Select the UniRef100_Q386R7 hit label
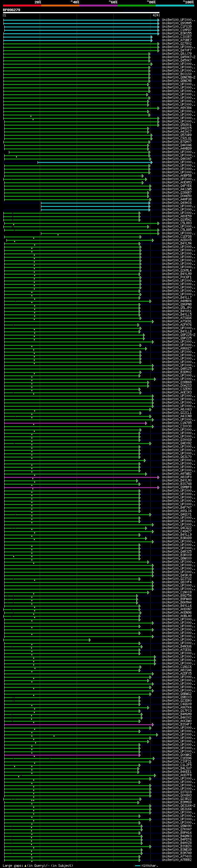 click(177, 193)
